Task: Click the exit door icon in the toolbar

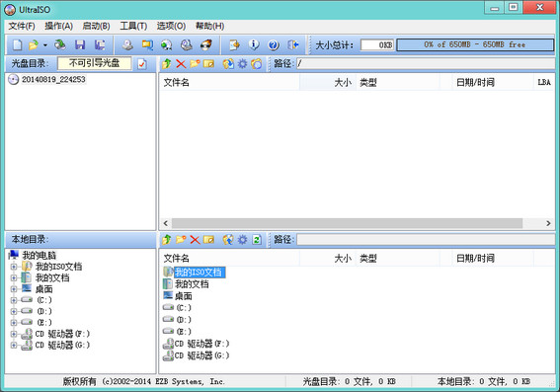Action: (293, 45)
